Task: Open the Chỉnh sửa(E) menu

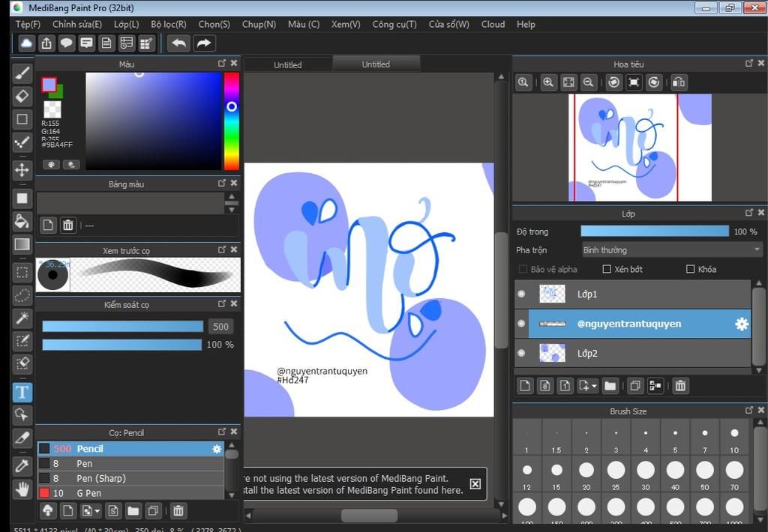Action: point(77,25)
